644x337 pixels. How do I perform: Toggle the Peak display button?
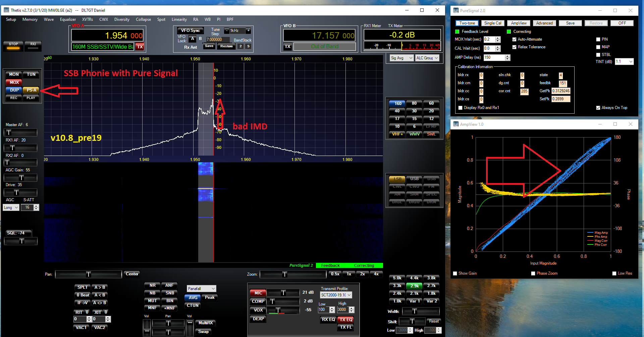(x=210, y=297)
